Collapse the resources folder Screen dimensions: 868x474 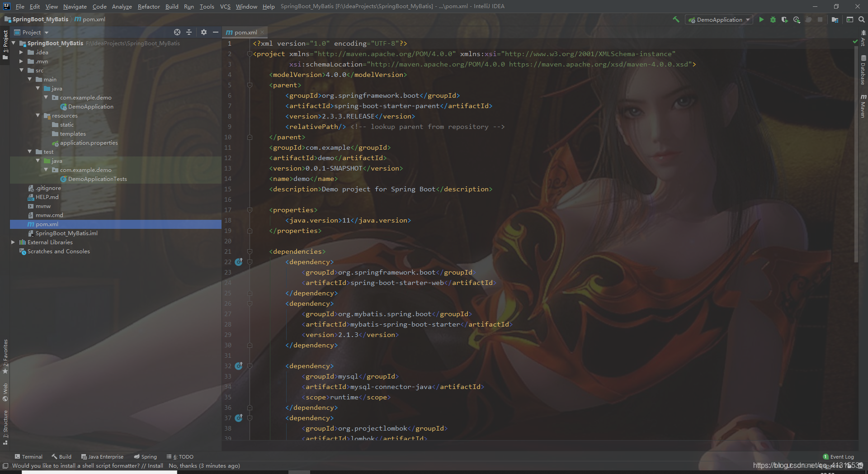point(38,115)
